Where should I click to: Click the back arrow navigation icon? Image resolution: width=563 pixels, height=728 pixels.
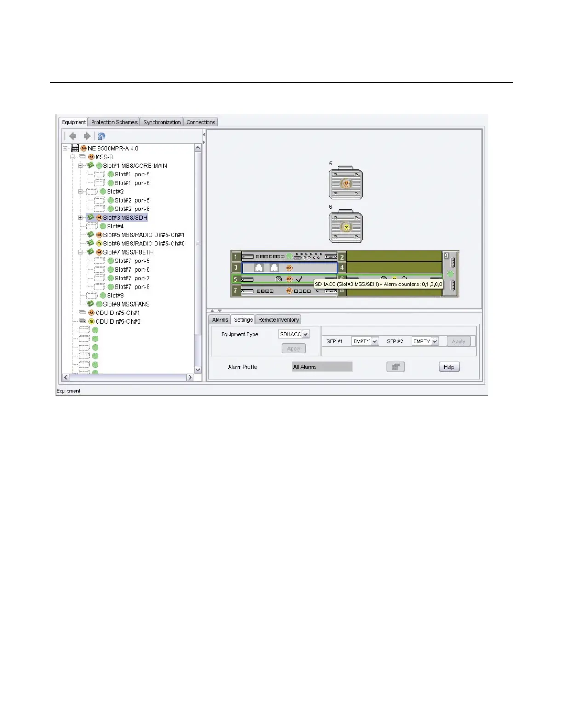pyautogui.click(x=73, y=136)
